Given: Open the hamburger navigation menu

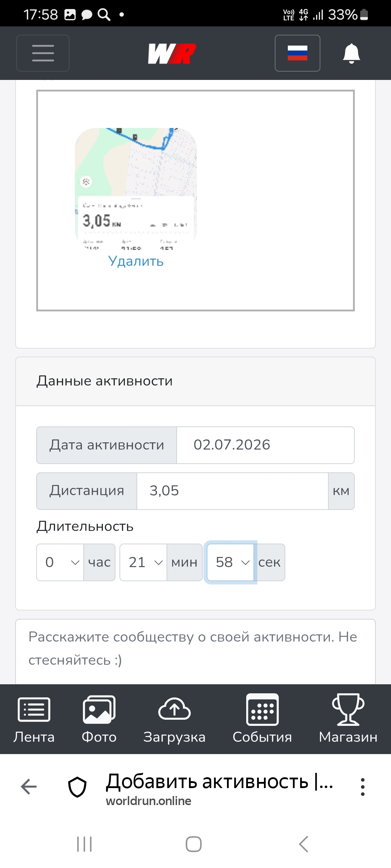Looking at the screenshot, I should (43, 53).
